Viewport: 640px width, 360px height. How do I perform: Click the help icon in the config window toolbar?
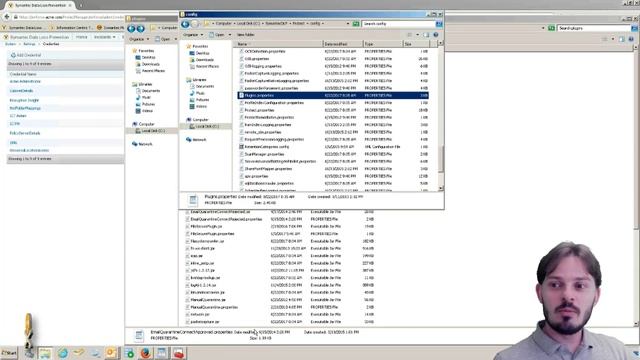(436, 35)
